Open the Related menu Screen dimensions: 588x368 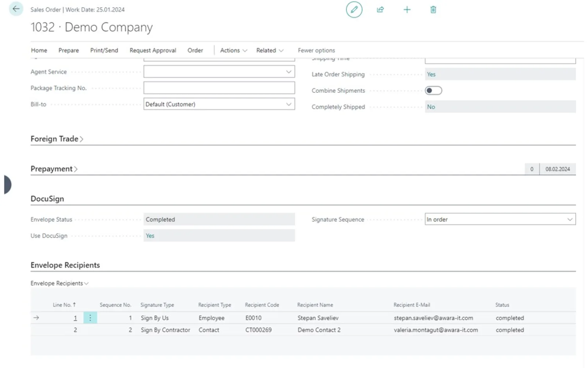coord(270,50)
